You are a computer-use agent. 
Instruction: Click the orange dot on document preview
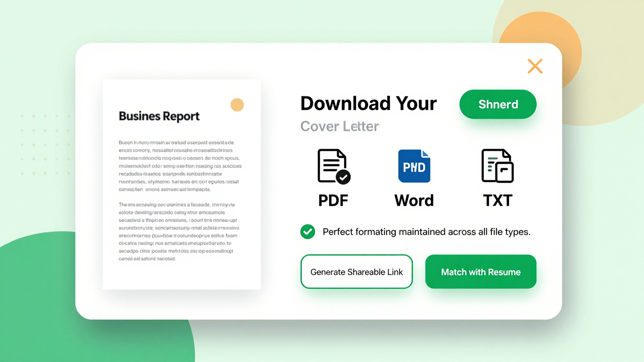coord(237,105)
